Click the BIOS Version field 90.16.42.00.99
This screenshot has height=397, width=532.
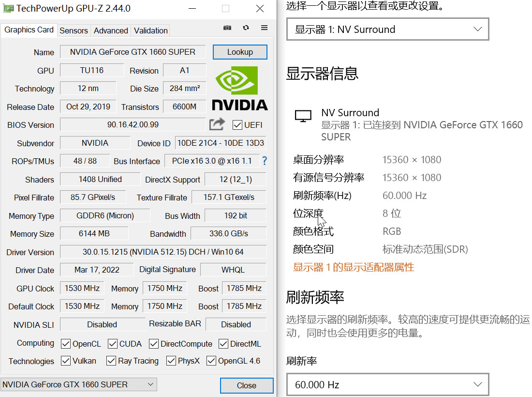pos(133,124)
